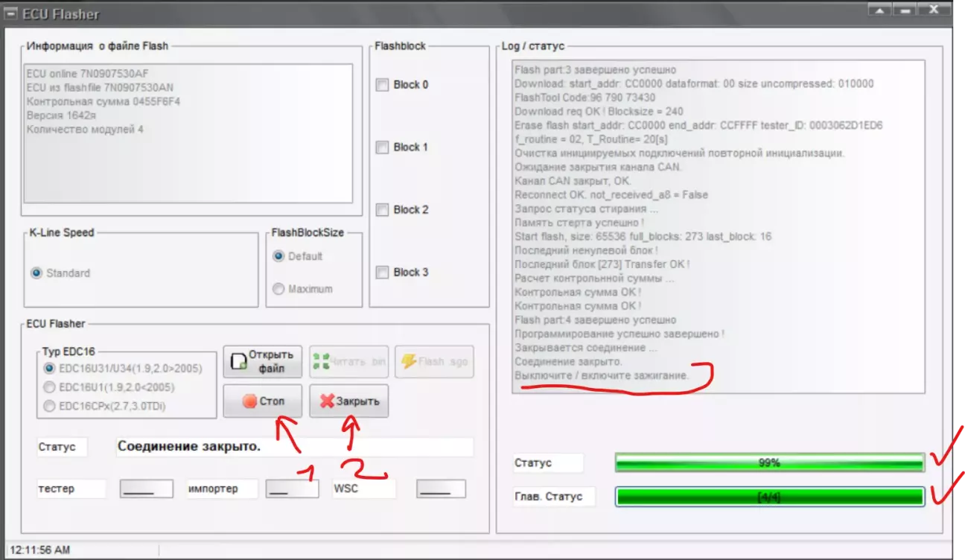Choose Maximum FlashBlockSize option
This screenshot has height=560, width=965.
pos(278,289)
